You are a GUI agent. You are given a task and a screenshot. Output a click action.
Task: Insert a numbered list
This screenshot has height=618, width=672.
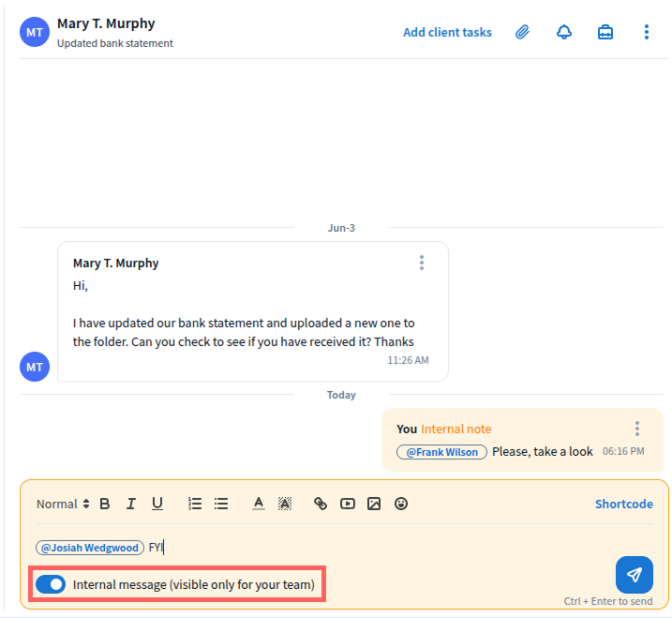click(195, 504)
